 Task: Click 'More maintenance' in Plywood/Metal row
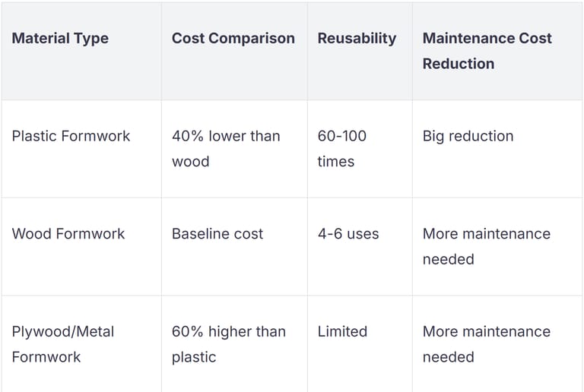(486, 332)
